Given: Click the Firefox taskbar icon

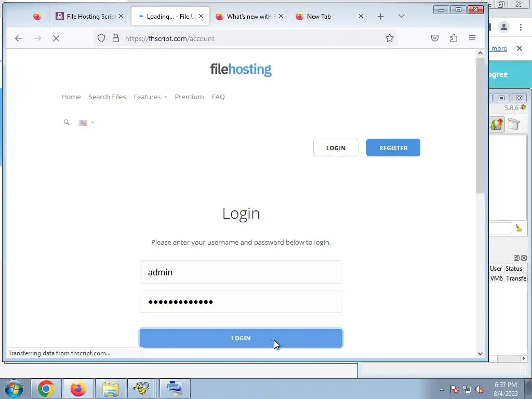Looking at the screenshot, I should click(x=78, y=389).
